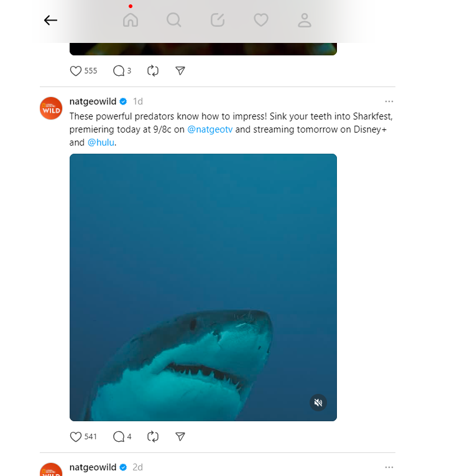Like the post showing 555 likes
Viewport: 470px width, 476px height.
pos(76,71)
